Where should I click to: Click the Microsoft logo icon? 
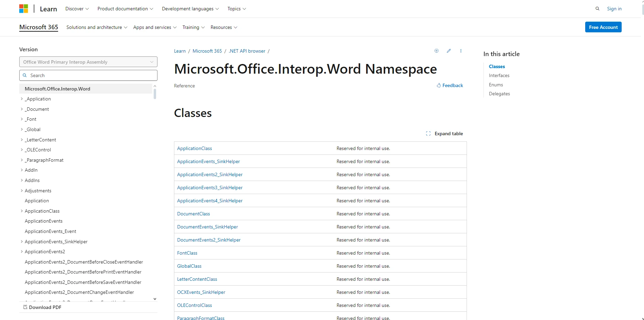[x=24, y=9]
